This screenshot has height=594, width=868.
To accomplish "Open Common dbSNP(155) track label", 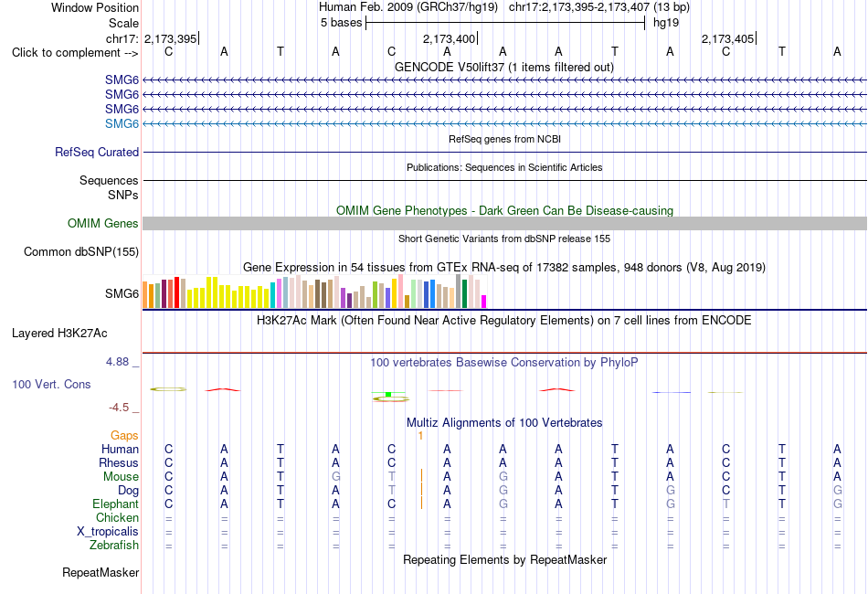I will [x=81, y=252].
